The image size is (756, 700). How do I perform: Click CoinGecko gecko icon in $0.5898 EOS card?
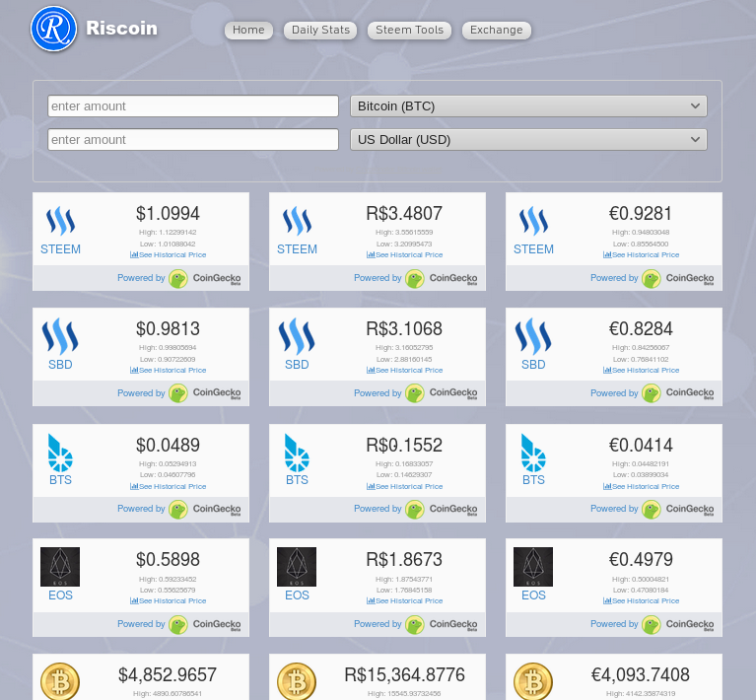pos(178,625)
